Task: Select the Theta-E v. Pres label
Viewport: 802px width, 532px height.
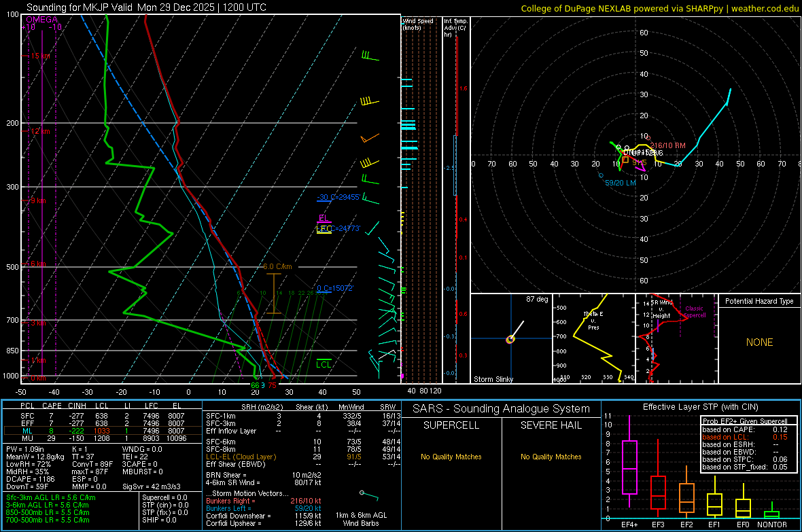Action: tap(593, 320)
